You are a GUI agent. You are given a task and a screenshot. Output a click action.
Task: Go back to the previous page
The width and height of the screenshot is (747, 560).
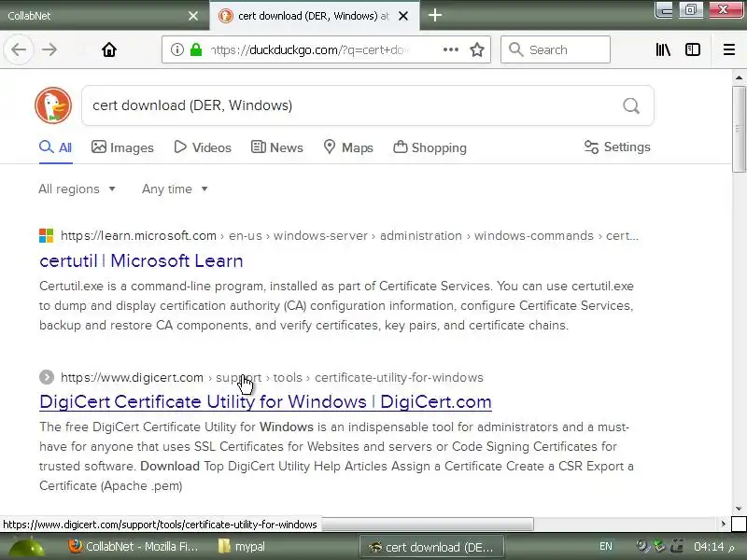pyautogui.click(x=19, y=49)
